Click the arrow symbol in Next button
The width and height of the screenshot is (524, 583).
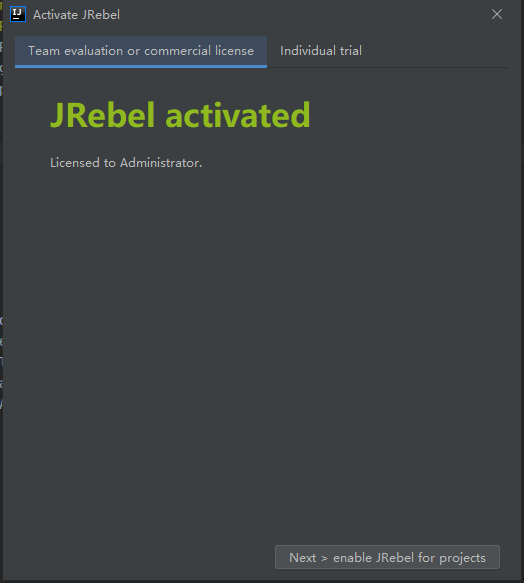tap(324, 558)
